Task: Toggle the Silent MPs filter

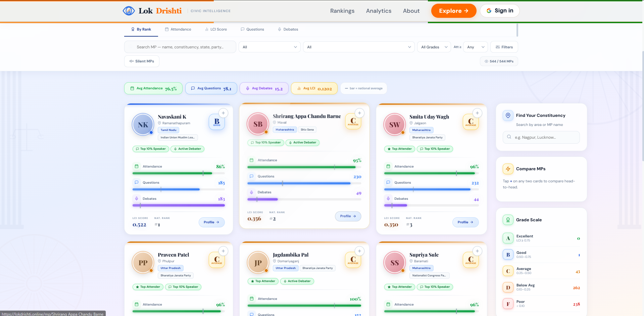Action: (x=142, y=61)
